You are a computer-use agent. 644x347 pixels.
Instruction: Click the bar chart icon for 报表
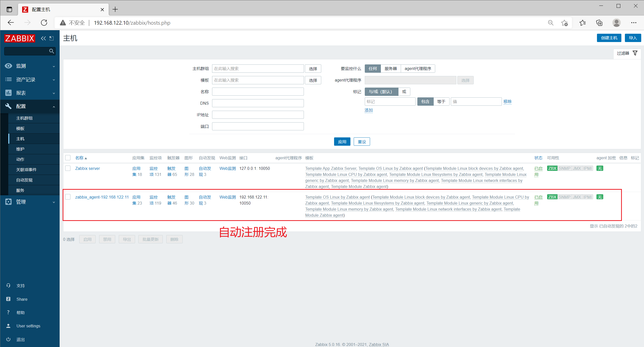coord(8,93)
